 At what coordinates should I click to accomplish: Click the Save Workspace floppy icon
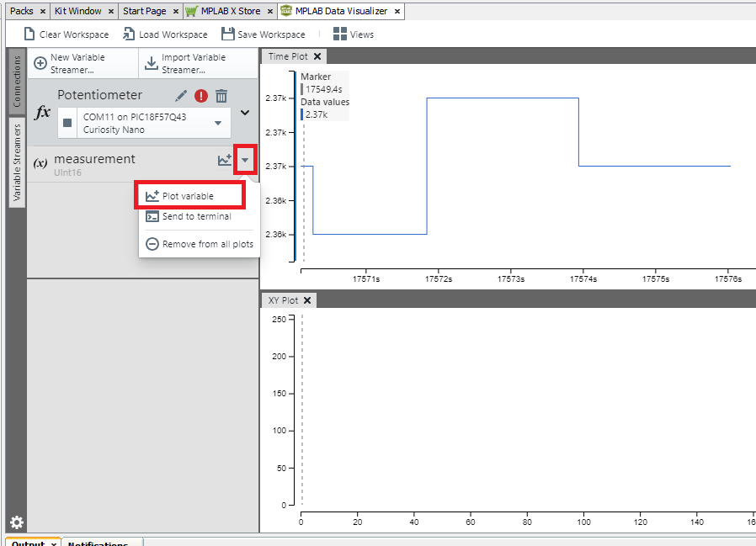pyautogui.click(x=227, y=34)
